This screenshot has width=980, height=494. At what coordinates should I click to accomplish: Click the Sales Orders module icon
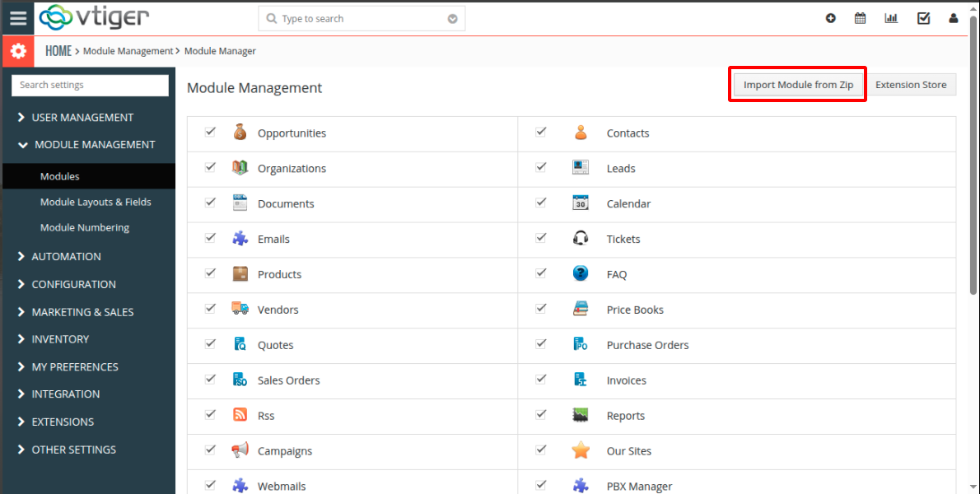(240, 379)
